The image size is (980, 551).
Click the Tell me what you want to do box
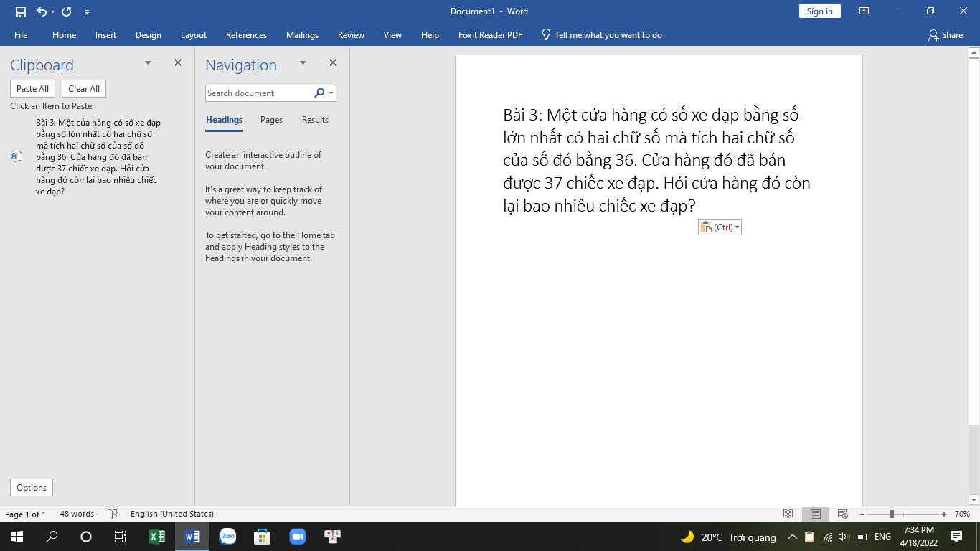(x=601, y=35)
